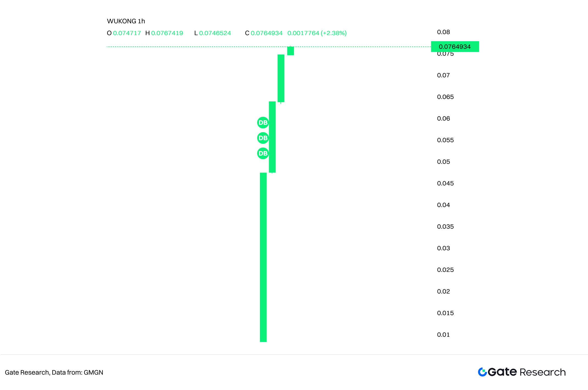Click the +2.38% change value
The width and height of the screenshot is (588, 390).
[334, 33]
